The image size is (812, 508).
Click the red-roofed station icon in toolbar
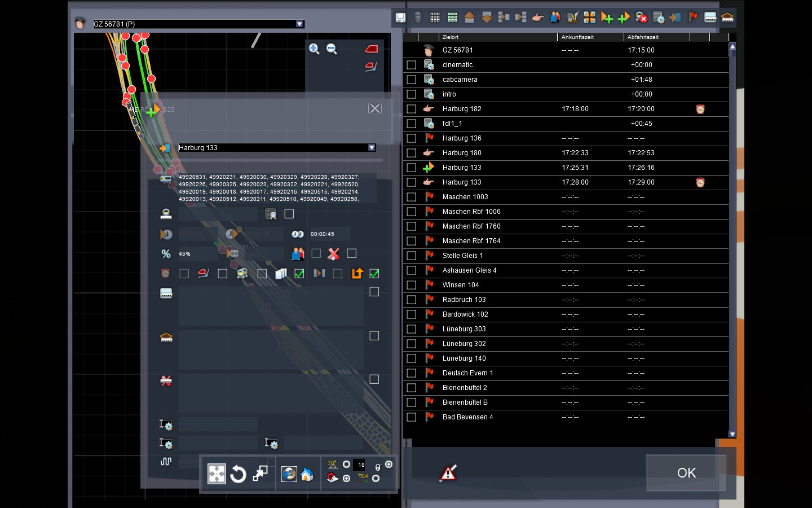point(727,17)
